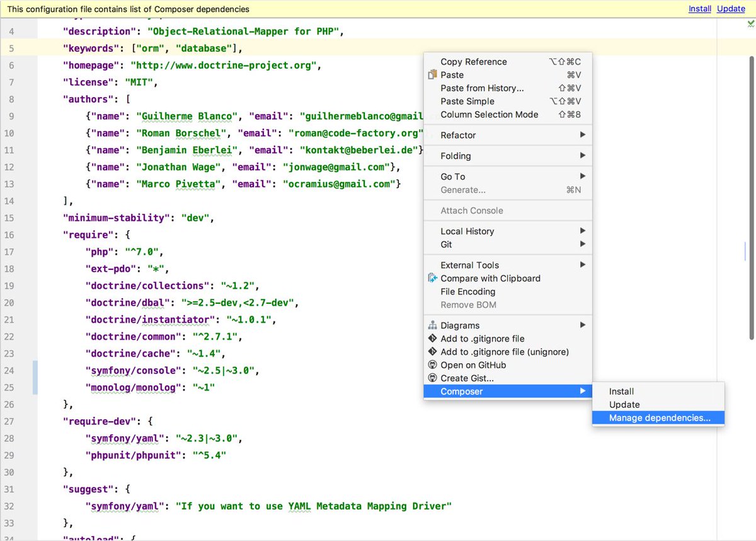Expand the Diagrams submenu arrow
The height and width of the screenshot is (541, 756).
click(583, 325)
